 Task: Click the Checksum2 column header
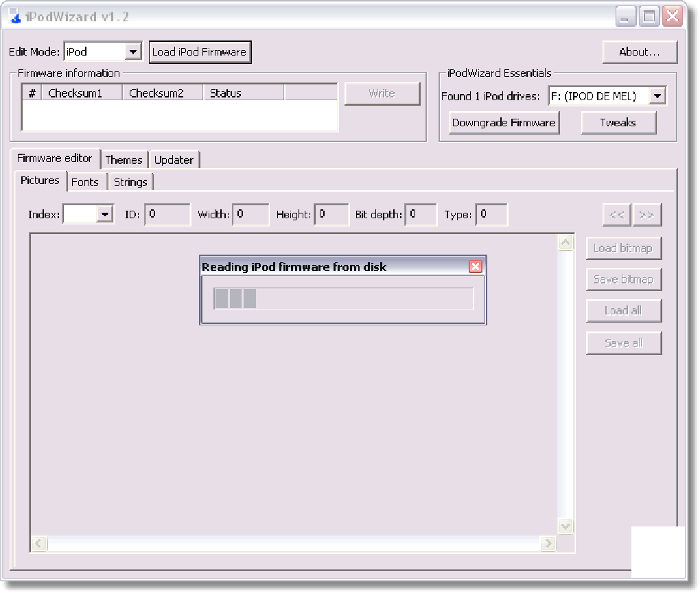coord(163,93)
